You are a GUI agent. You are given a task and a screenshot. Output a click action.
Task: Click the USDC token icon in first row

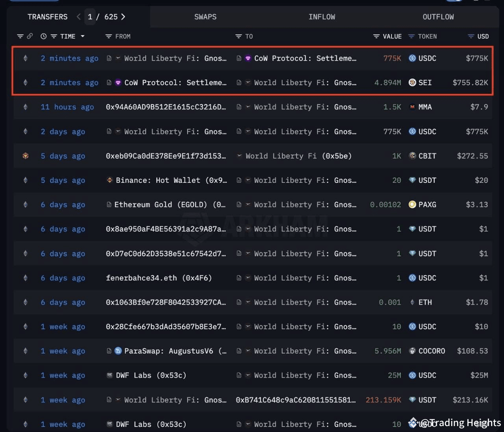pos(412,58)
